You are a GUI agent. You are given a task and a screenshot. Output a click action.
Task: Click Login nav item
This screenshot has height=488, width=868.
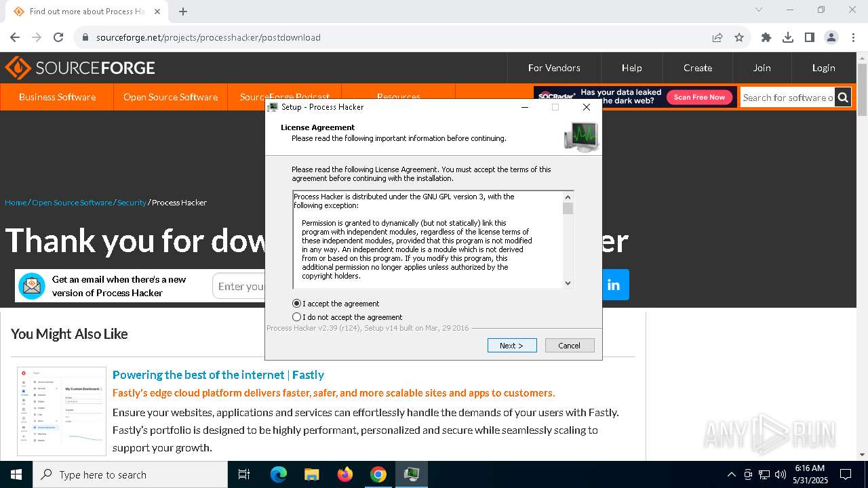pyautogui.click(x=823, y=68)
